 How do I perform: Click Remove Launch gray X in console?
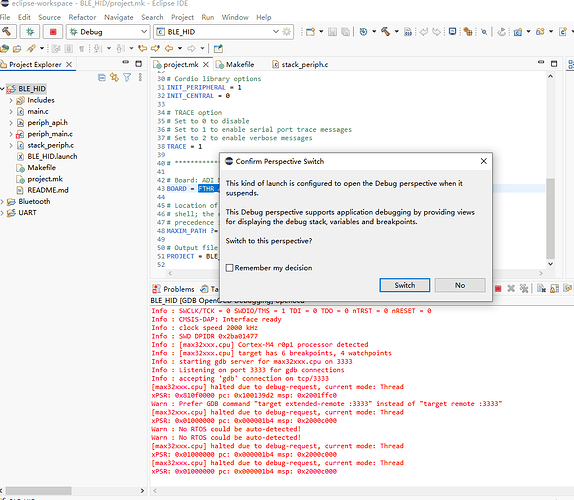click(511, 288)
